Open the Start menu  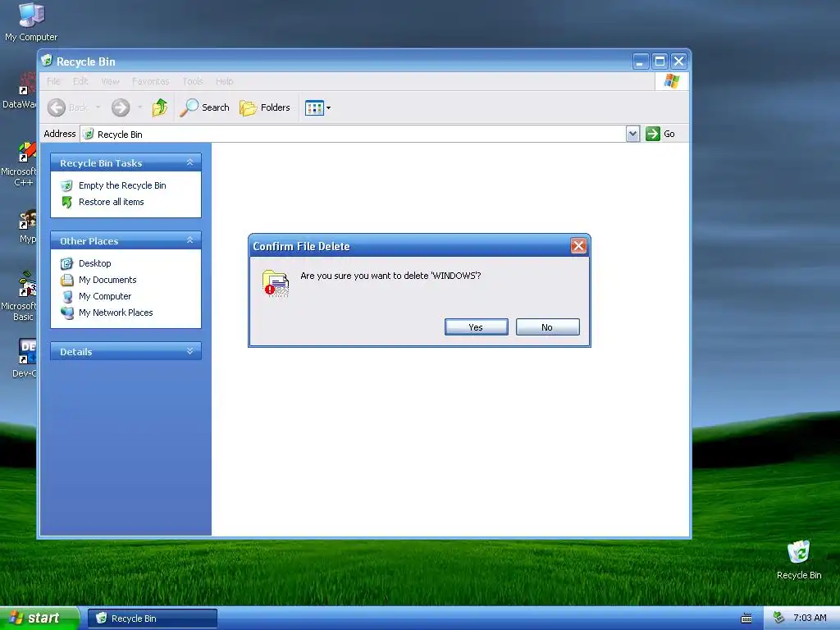click(x=39, y=619)
